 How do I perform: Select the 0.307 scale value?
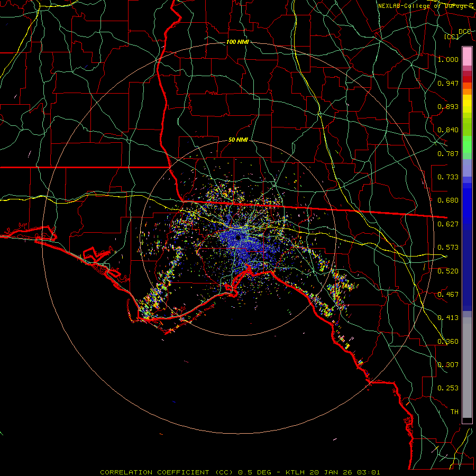(x=448, y=365)
